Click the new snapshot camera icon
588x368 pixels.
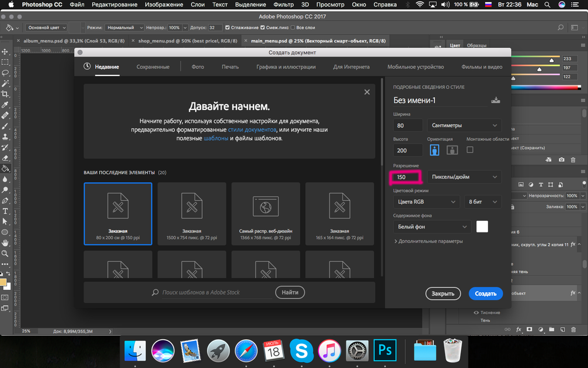pyautogui.click(x=562, y=160)
